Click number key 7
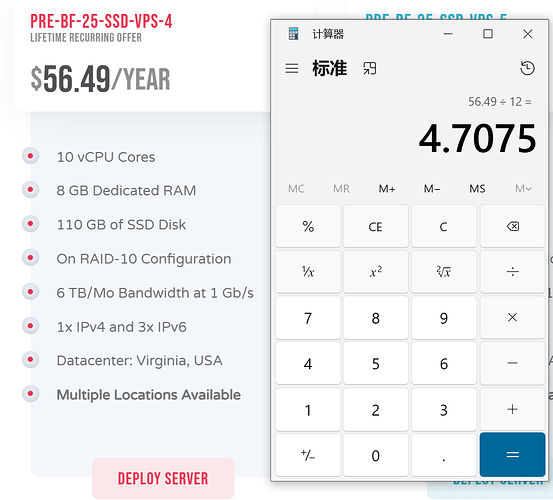This screenshot has height=500, width=553. coord(308,317)
